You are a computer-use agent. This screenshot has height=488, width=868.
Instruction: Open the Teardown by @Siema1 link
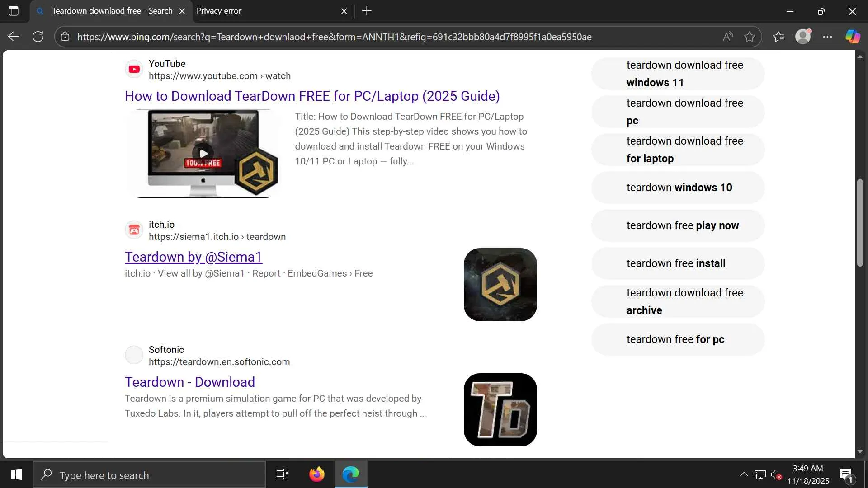193,257
